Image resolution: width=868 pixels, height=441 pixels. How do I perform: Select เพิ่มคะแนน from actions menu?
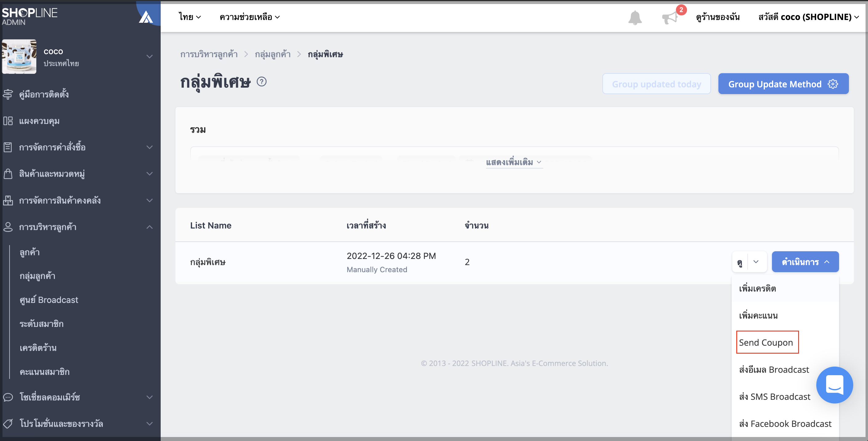(758, 316)
